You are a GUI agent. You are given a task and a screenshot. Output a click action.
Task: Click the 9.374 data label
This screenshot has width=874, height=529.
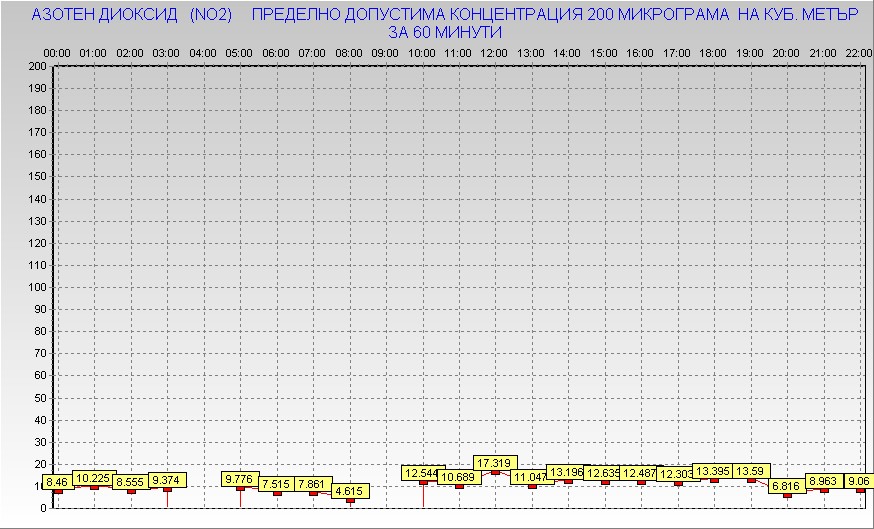point(166,480)
